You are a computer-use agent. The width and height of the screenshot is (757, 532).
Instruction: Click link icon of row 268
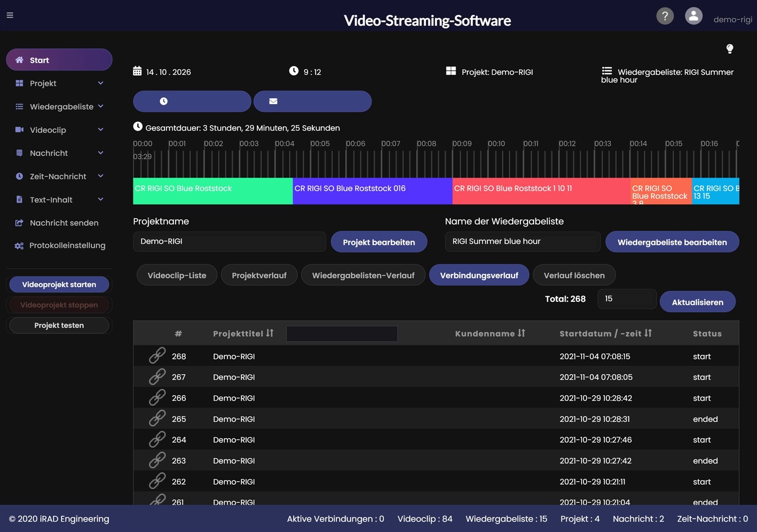[x=157, y=356]
